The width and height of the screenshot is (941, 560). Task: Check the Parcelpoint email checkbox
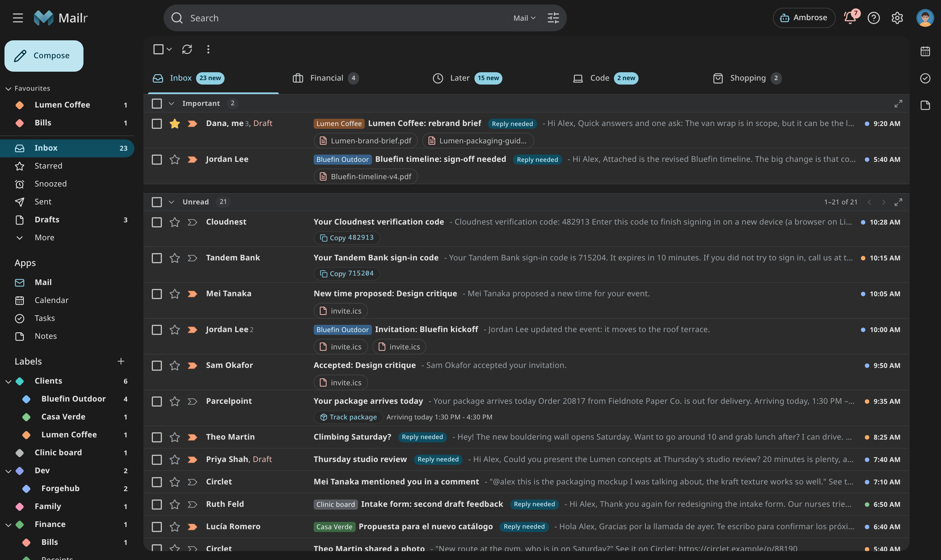pos(157,401)
